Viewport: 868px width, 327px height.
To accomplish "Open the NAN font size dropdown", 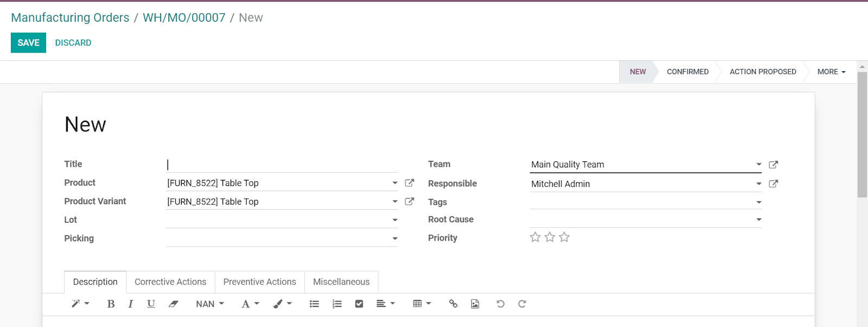I will (210, 304).
